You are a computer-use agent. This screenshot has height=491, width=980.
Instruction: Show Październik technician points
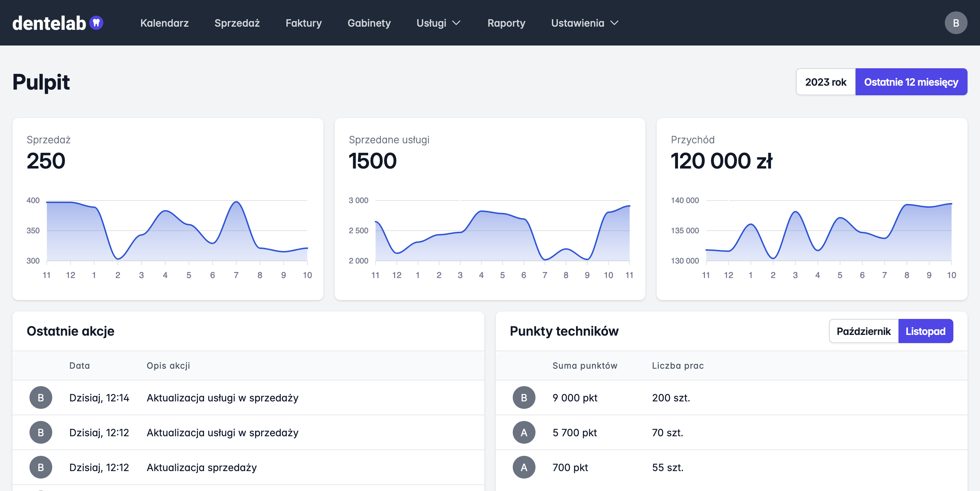pos(863,331)
